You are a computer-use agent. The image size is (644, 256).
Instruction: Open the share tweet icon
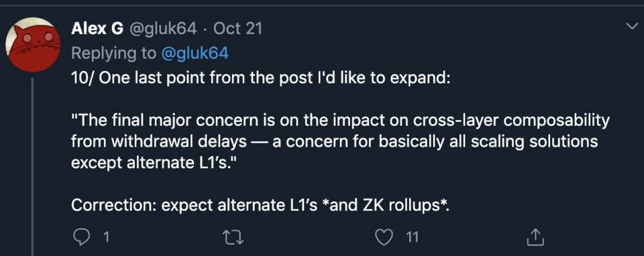coord(535,237)
